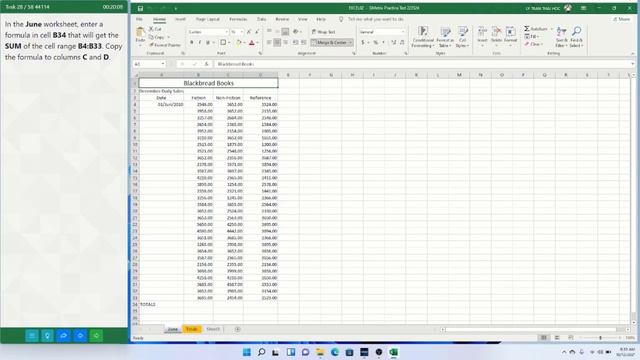Open the Cell Styles gallery
The height and width of the screenshot is (360, 640).
pos(462,37)
